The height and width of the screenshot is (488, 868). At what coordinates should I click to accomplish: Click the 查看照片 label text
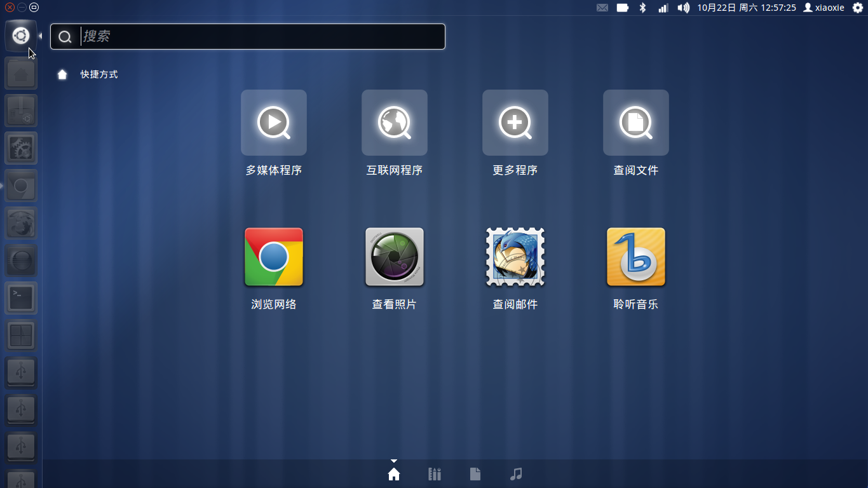[395, 304]
